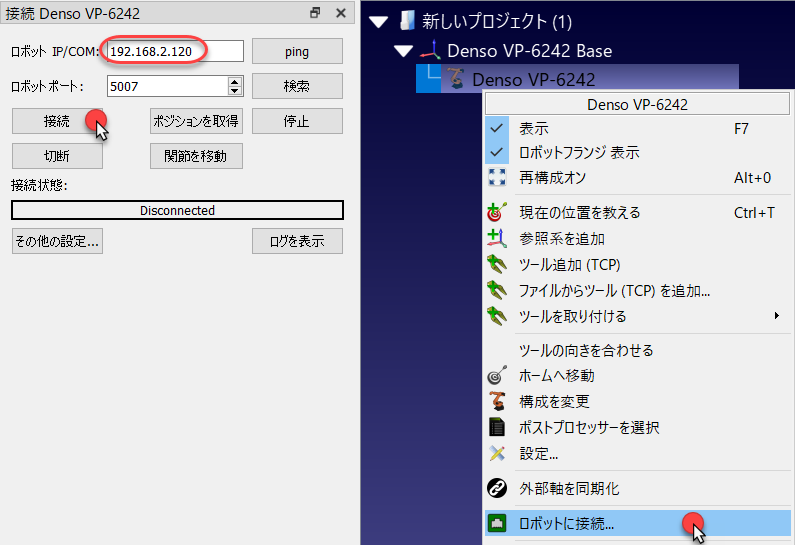Viewport: 795px width, 545px height.
Task: Select the Denso VP-6242 row in the tree
Action: [x=577, y=79]
